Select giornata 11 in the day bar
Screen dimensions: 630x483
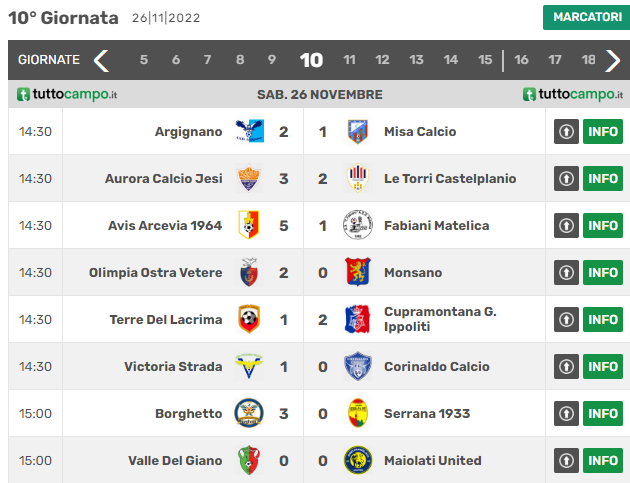pyautogui.click(x=349, y=60)
